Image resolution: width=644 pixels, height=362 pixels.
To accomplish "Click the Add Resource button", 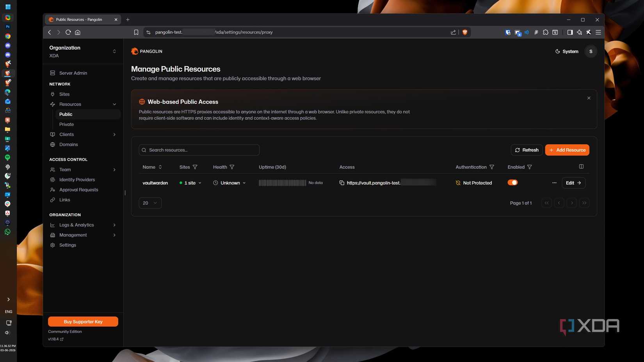I will click(x=567, y=150).
